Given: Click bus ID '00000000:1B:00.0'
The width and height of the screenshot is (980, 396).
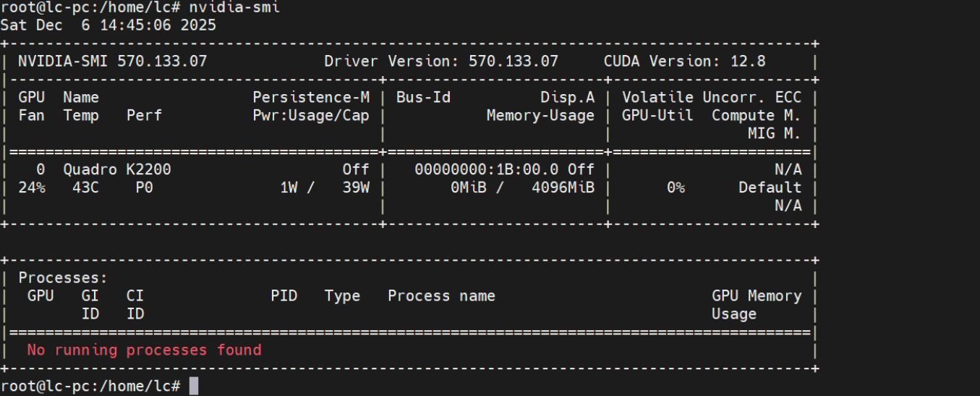Looking at the screenshot, I should (x=487, y=169).
